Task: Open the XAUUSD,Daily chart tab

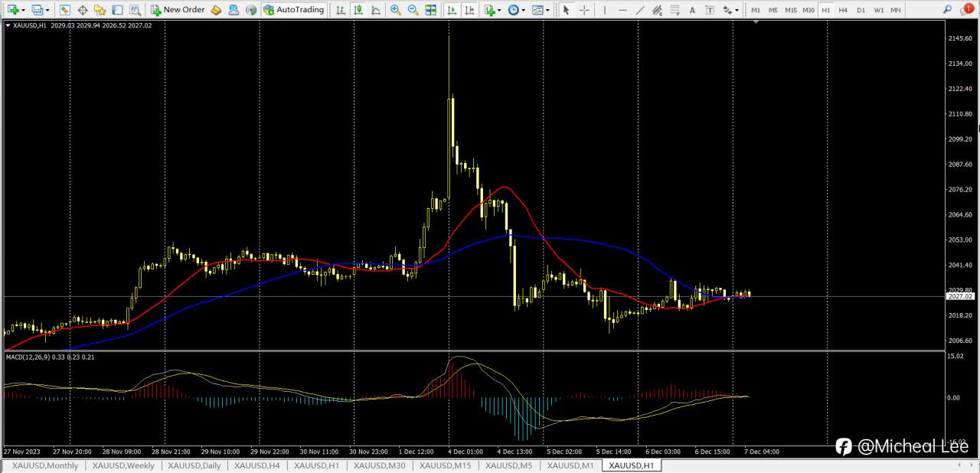Action: point(194,465)
